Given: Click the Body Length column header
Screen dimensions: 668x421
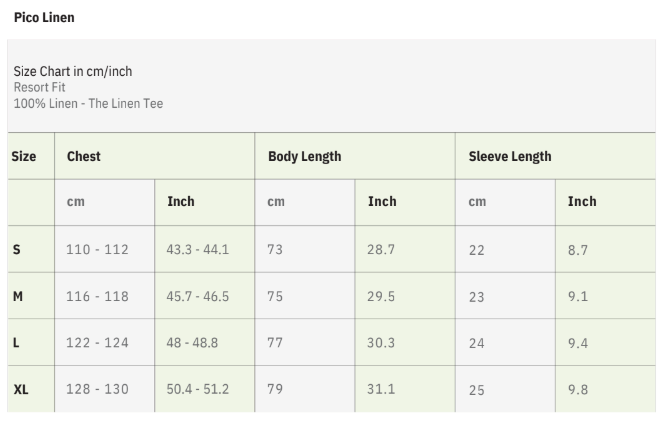Looking at the screenshot, I should pos(304,156).
